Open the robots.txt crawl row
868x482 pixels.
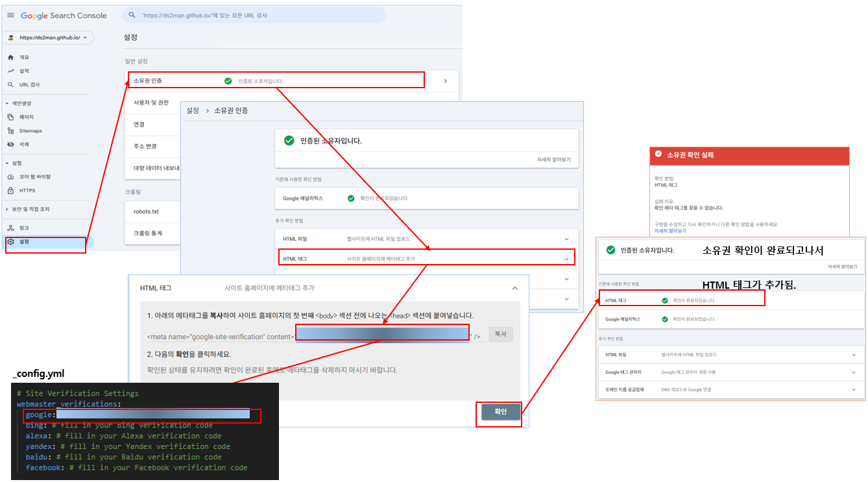click(x=152, y=211)
